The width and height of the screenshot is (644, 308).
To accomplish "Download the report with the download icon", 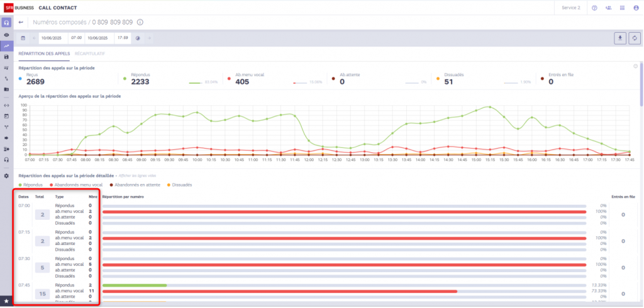I will click(620, 38).
